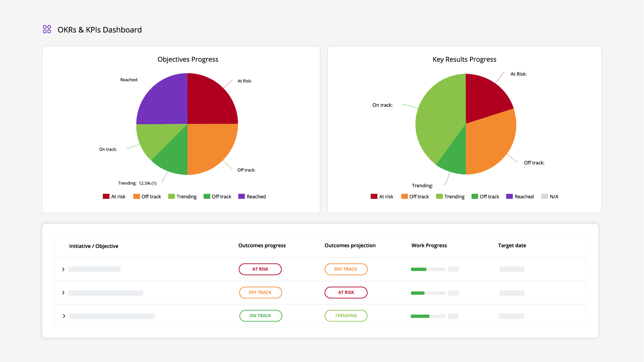Click the dashboard widgets icon beside title

click(47, 29)
